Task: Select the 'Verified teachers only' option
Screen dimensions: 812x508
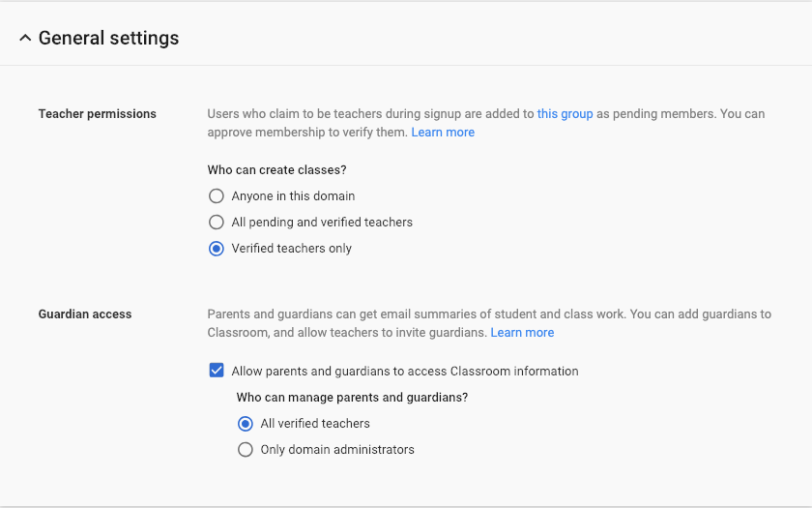Action: click(x=217, y=249)
